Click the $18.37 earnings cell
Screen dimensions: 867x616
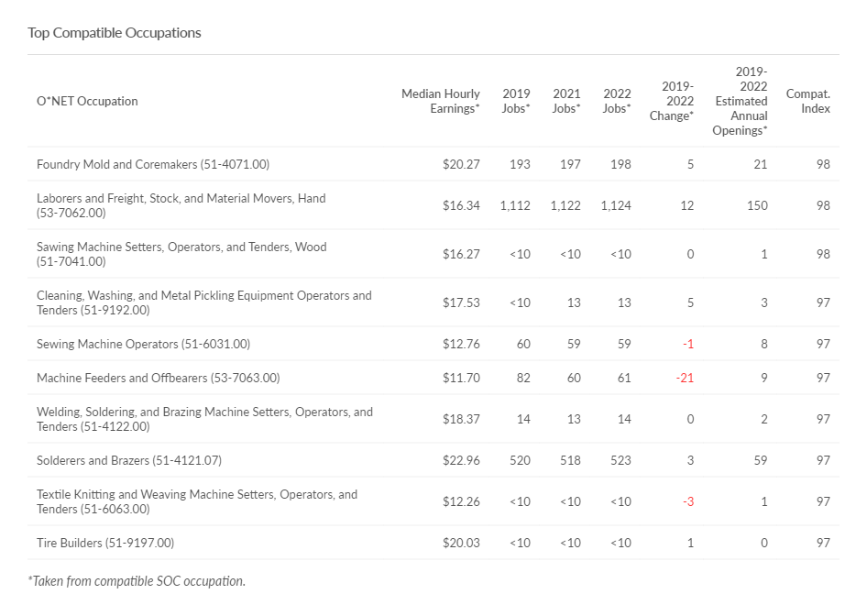pos(461,419)
